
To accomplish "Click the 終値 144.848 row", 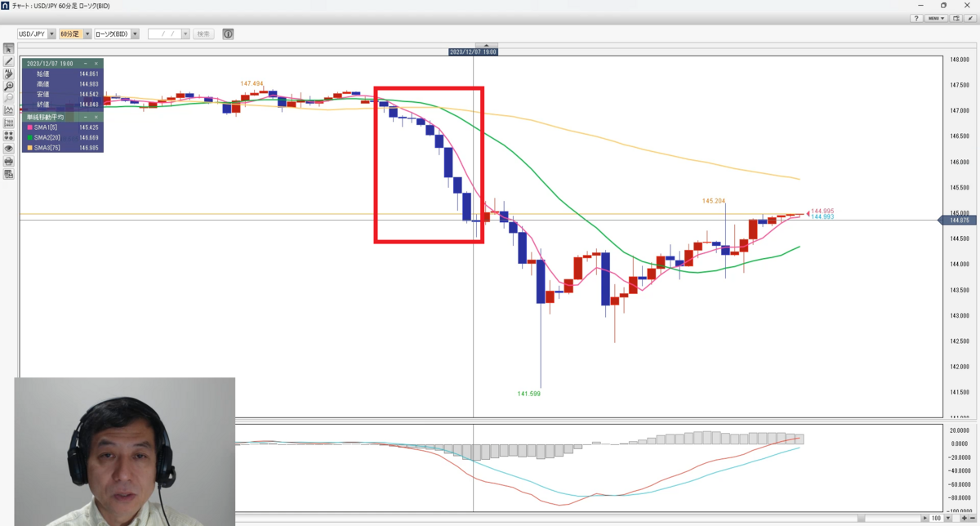I will coord(62,105).
